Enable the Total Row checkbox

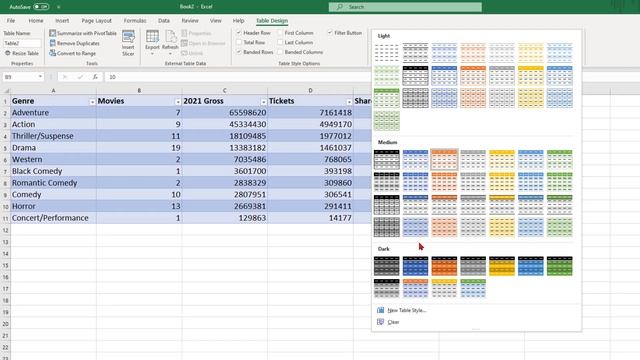point(239,42)
